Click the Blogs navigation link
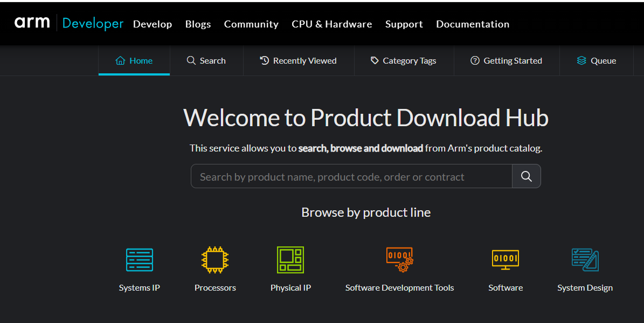The width and height of the screenshot is (644, 323). pos(198,24)
